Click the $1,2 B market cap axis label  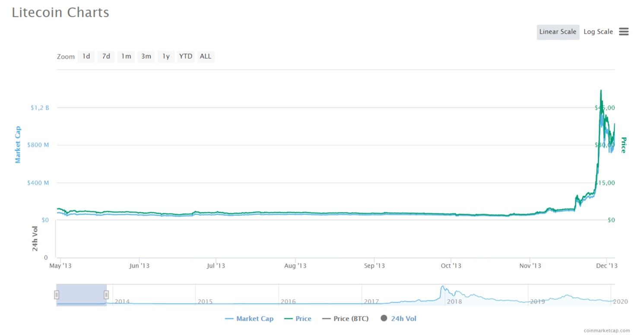[40, 107]
